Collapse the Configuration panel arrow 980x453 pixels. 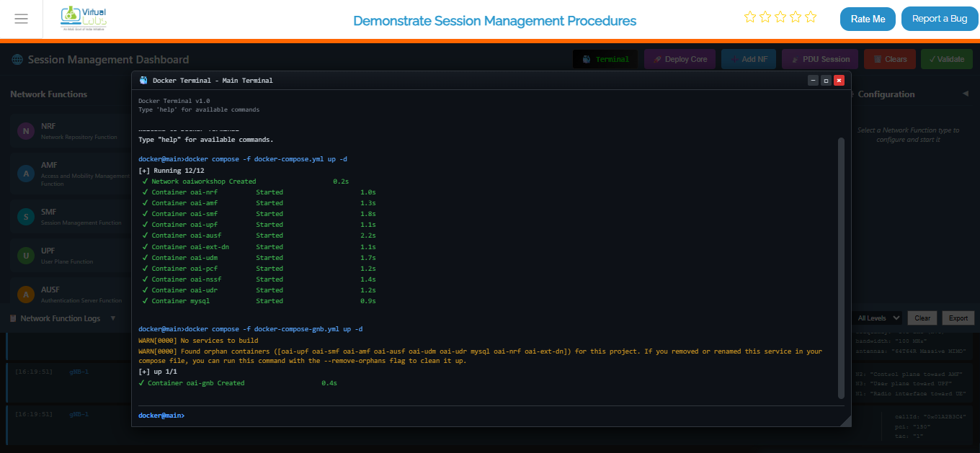(x=966, y=94)
